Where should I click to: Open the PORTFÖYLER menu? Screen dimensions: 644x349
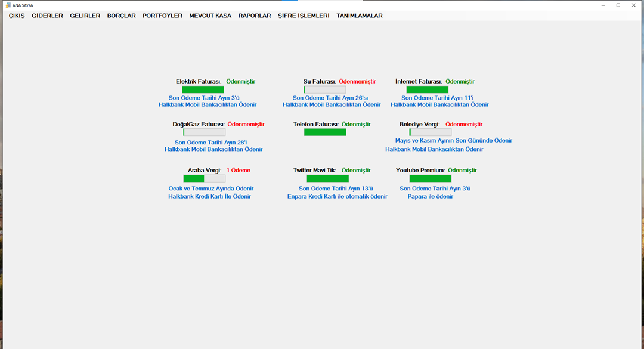tap(162, 16)
